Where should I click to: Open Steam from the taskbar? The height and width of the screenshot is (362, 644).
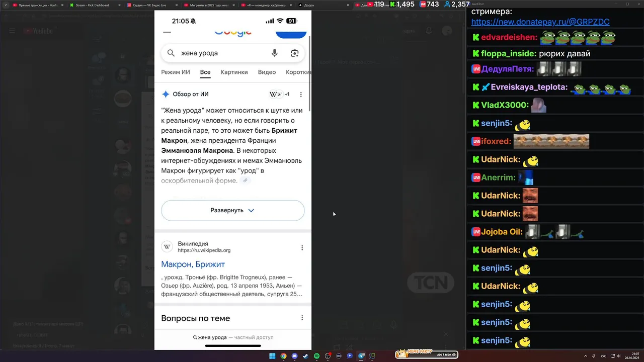tap(305, 356)
